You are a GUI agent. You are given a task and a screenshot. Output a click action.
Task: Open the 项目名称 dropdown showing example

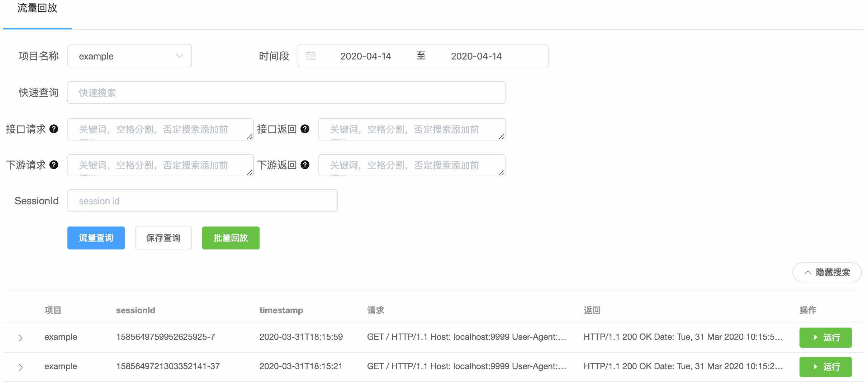129,56
